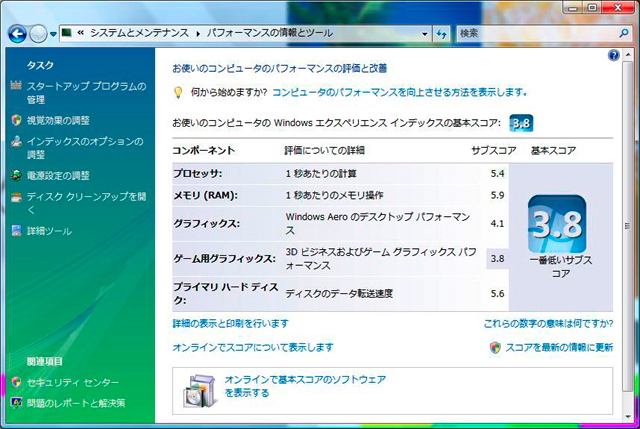
Task: Open link about improving computer performance
Action: (x=399, y=92)
